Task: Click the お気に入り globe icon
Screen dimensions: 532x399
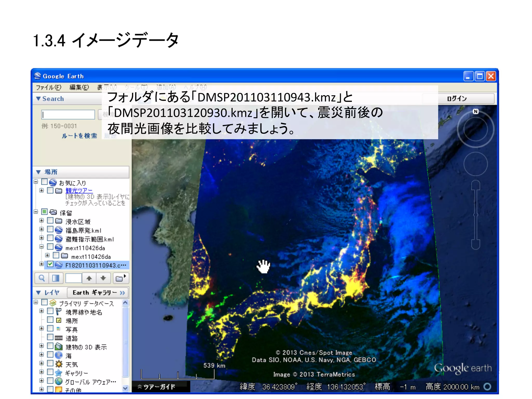Action: [53, 182]
